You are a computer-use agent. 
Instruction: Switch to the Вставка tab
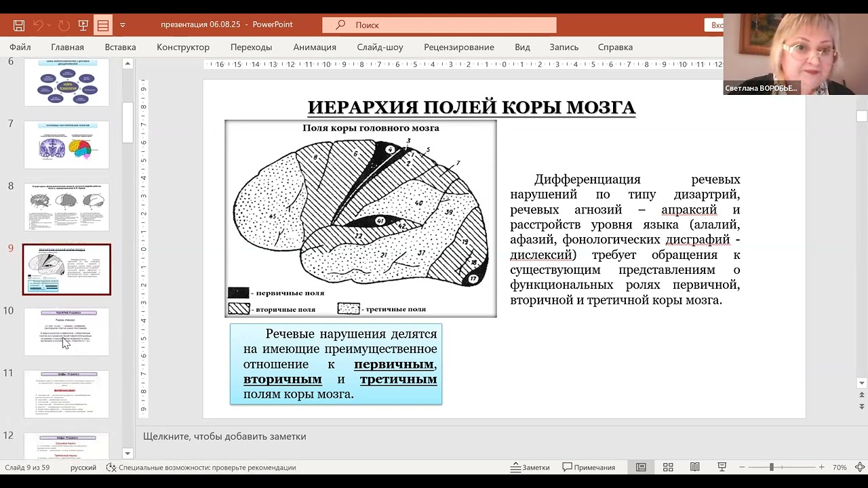(x=121, y=47)
